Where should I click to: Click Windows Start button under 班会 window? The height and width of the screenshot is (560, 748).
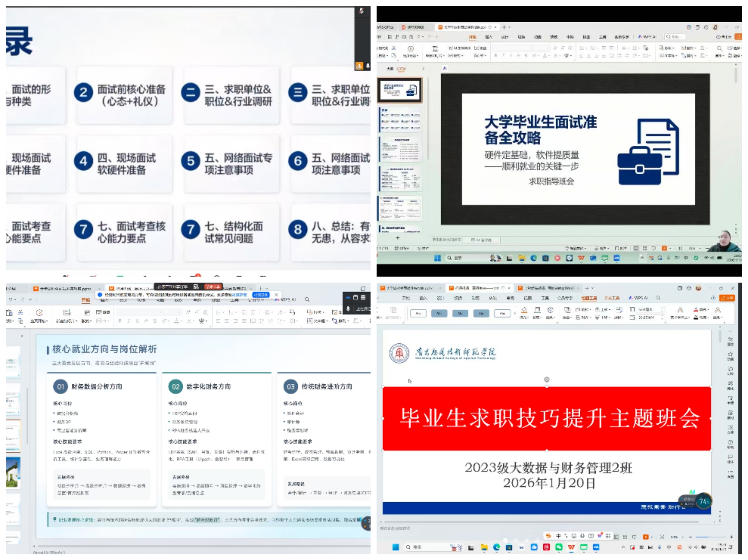[x=395, y=547]
